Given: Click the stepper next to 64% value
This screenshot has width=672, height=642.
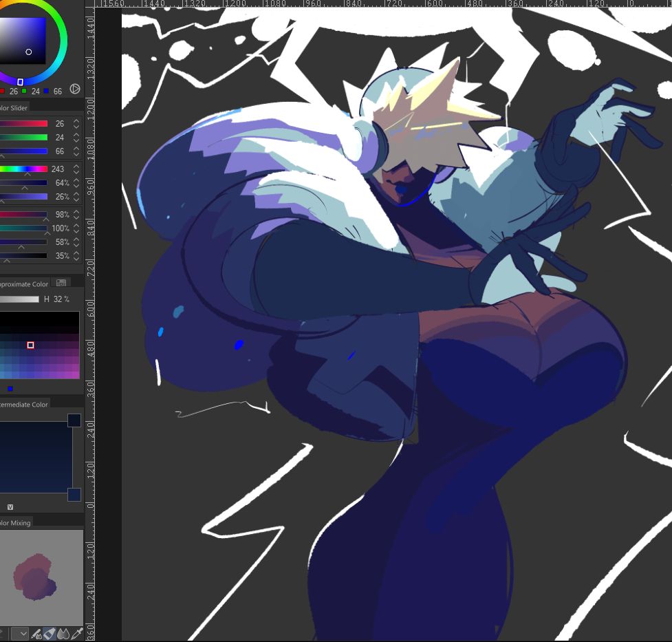Looking at the screenshot, I should [76, 183].
